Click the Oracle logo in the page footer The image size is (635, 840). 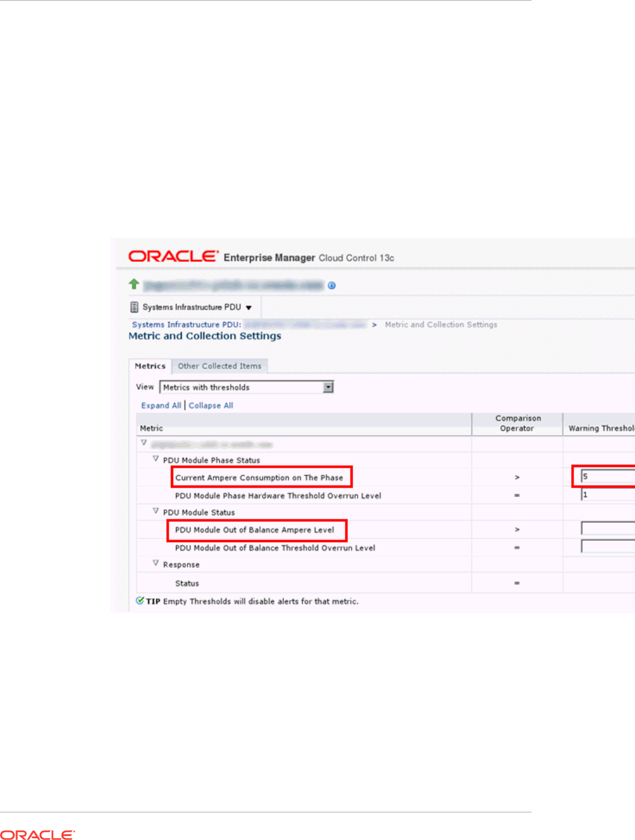(37, 835)
